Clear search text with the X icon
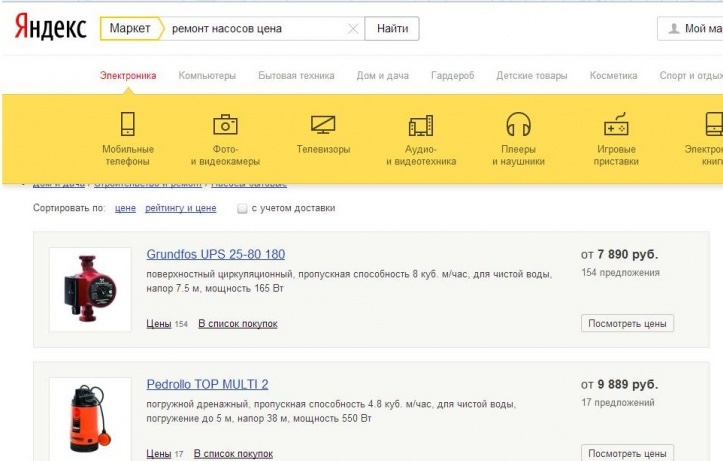 (352, 29)
